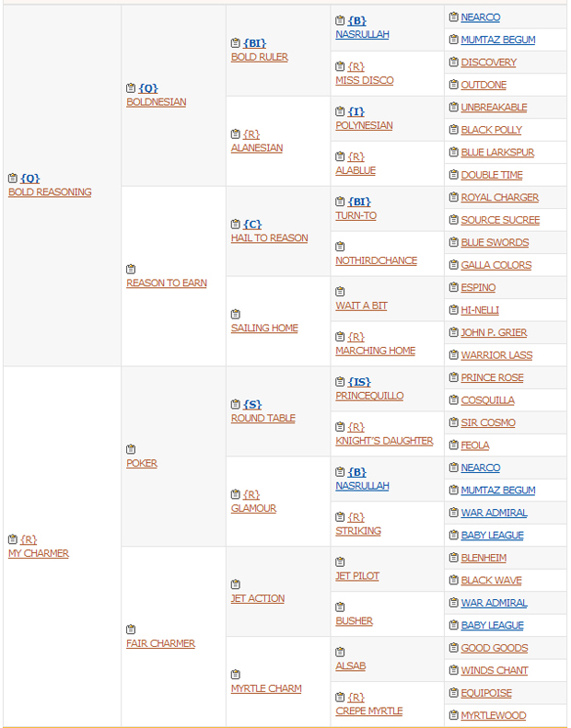Follow the WARRIOR LASS link

click(x=496, y=355)
